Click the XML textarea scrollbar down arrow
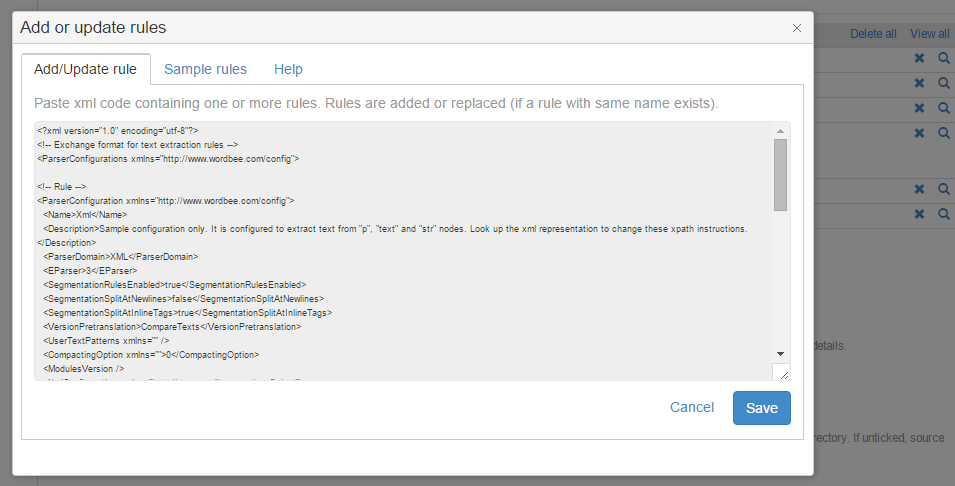This screenshot has height=486, width=955. [780, 354]
